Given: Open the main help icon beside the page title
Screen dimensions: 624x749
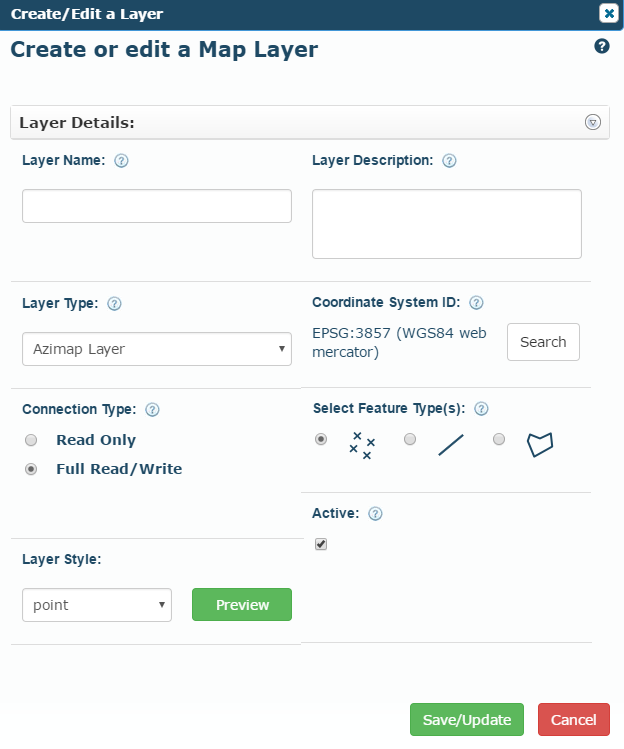Looking at the screenshot, I should [602, 46].
